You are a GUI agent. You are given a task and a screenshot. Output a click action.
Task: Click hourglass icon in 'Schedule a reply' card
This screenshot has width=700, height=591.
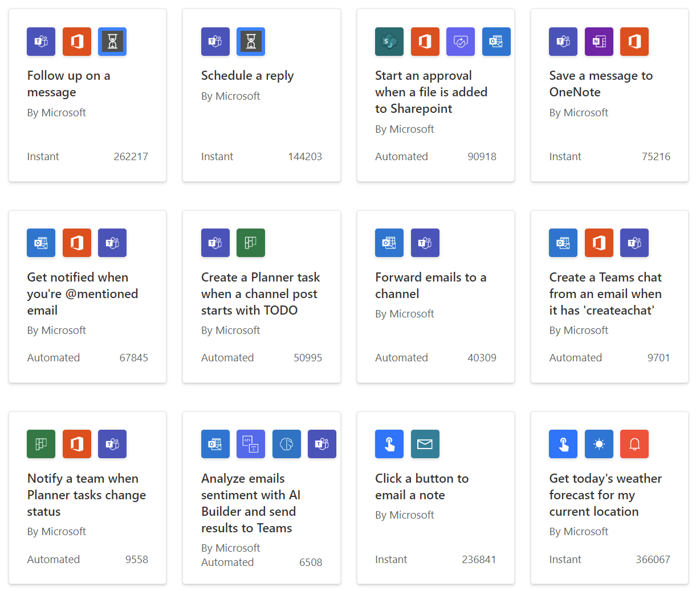[251, 42]
